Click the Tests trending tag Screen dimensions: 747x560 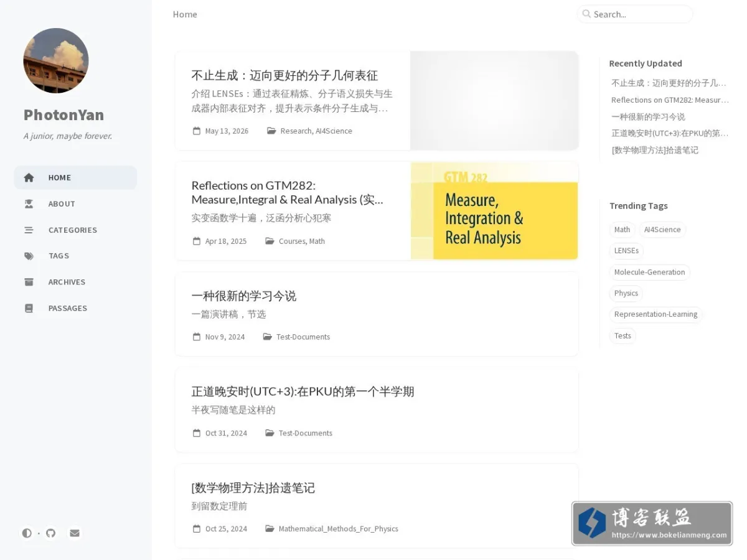point(622,335)
